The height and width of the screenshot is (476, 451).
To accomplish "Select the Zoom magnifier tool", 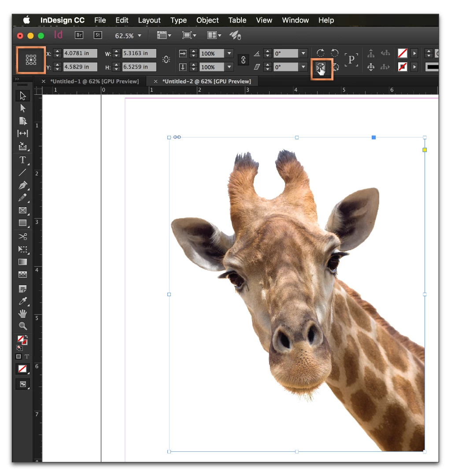I will point(23,326).
